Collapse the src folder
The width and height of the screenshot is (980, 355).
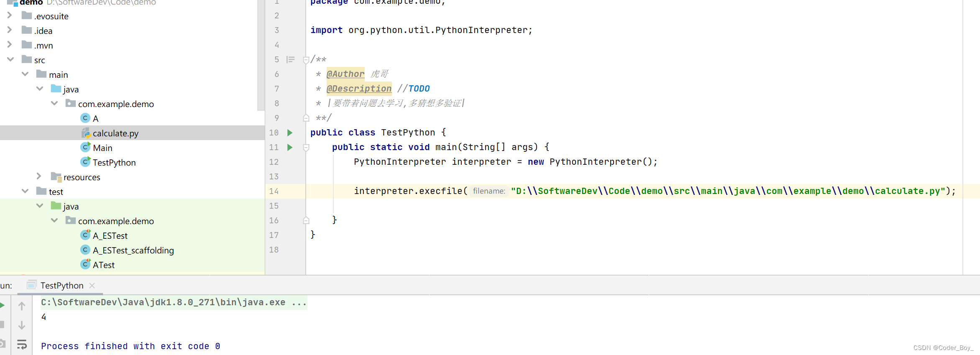10,59
